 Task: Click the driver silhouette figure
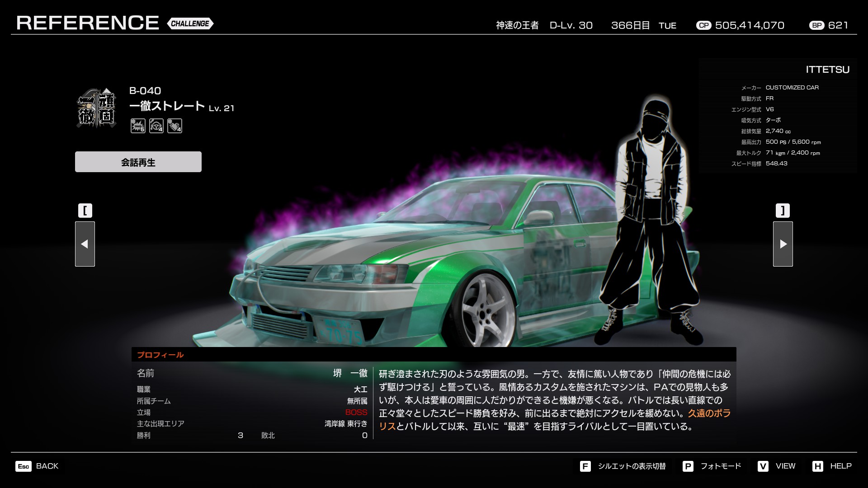pyautogui.click(x=651, y=217)
